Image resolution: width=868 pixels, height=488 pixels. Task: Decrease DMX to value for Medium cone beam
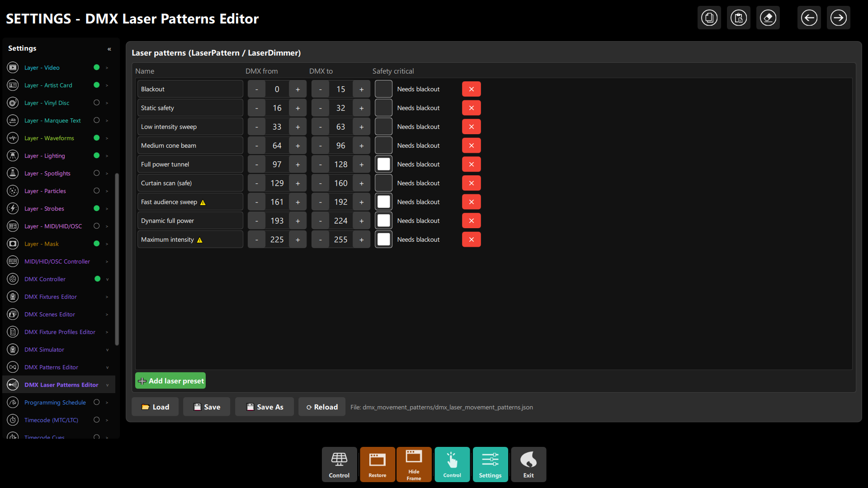(x=321, y=145)
